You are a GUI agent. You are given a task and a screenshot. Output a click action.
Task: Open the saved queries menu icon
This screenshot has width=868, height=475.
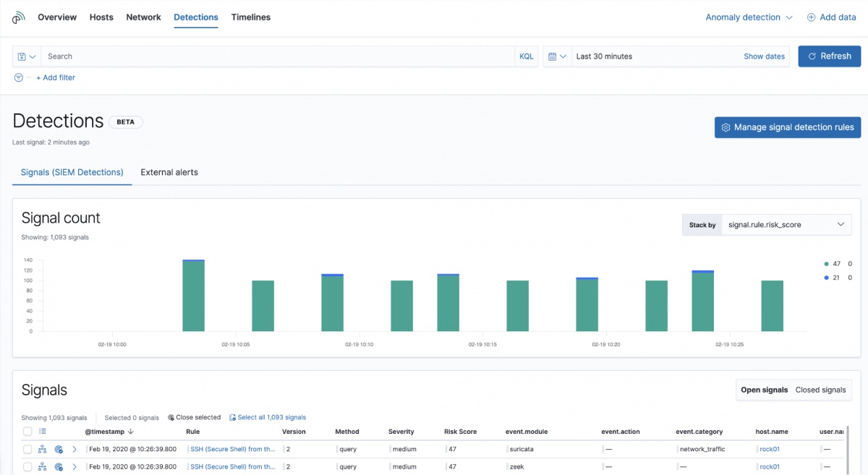pos(27,56)
